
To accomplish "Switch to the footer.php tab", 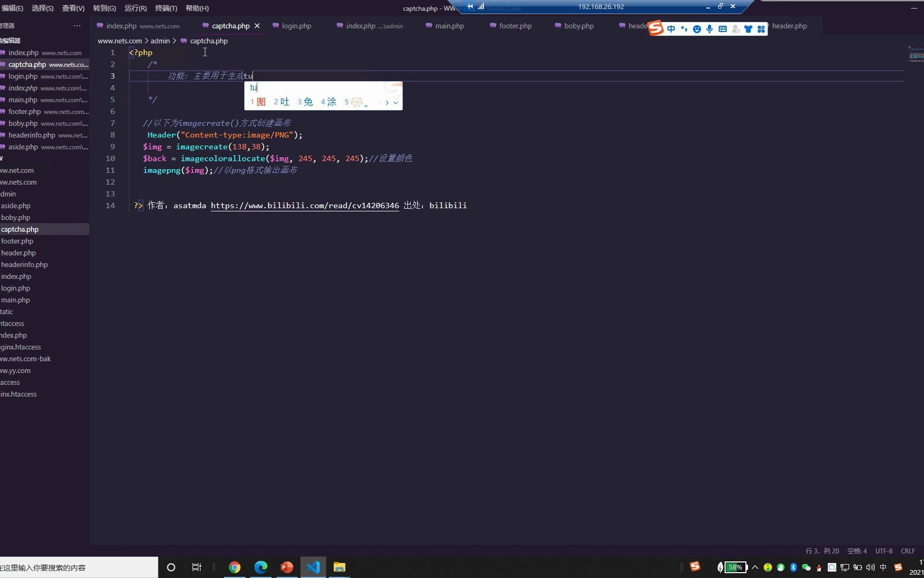I will tap(511, 26).
